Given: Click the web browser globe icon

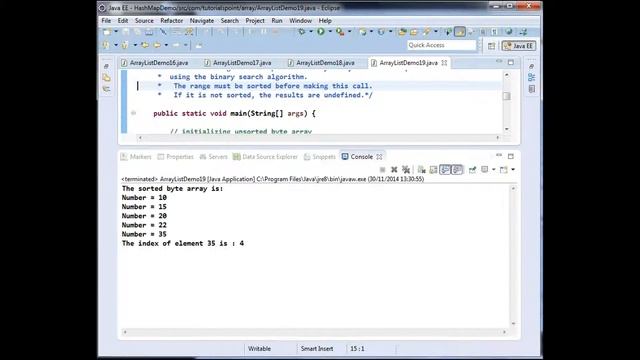Looking at the screenshot, I should click(509, 31).
